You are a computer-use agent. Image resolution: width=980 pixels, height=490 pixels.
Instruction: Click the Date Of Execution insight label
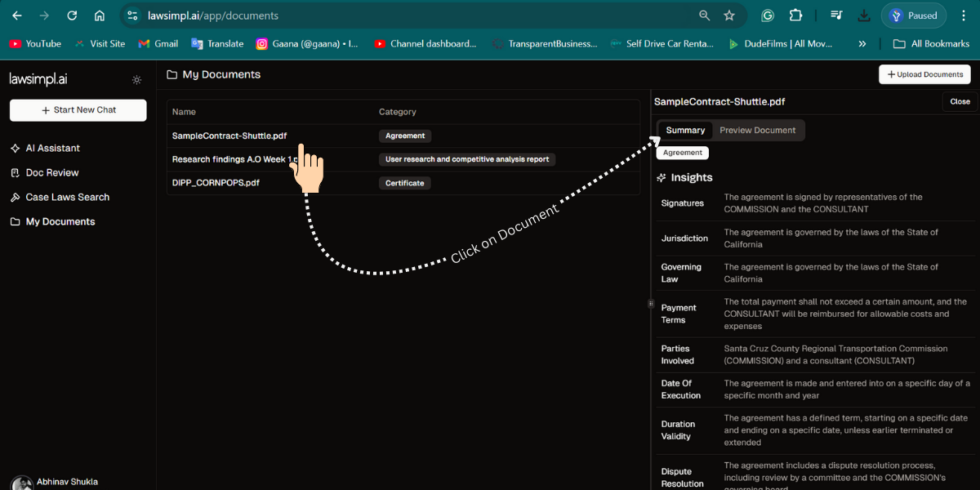681,389
